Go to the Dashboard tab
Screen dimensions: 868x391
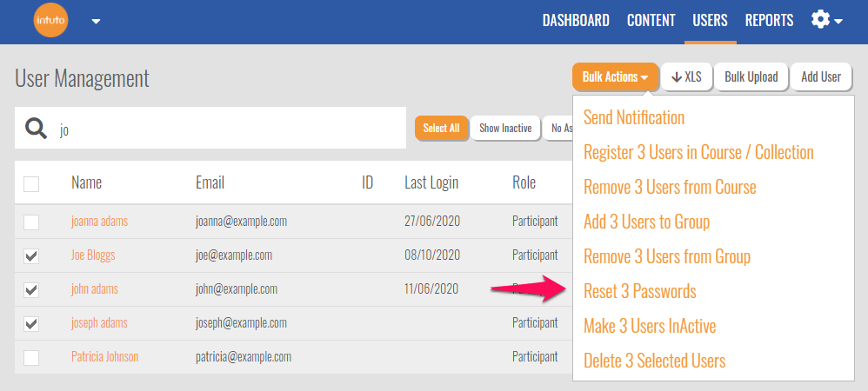tap(576, 20)
